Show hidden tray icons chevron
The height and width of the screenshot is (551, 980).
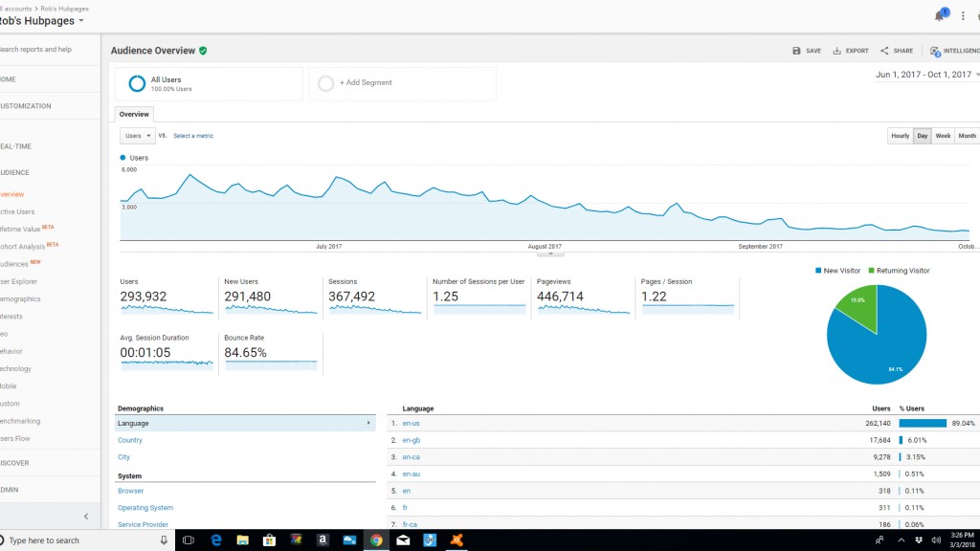[902, 540]
